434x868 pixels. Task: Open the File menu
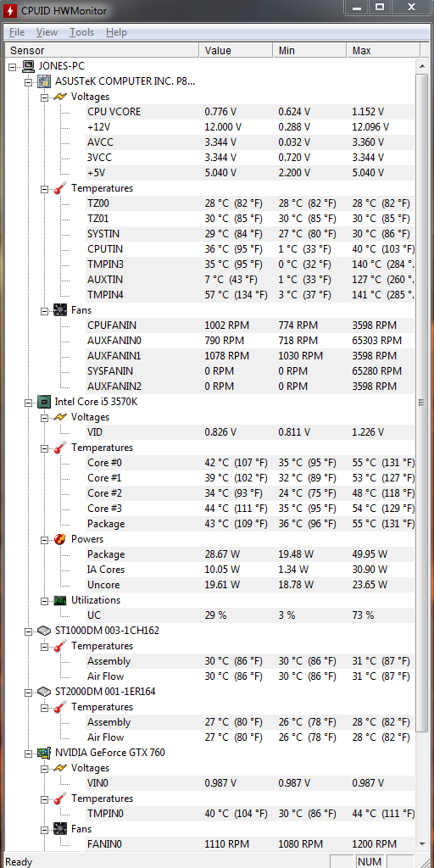point(17,32)
